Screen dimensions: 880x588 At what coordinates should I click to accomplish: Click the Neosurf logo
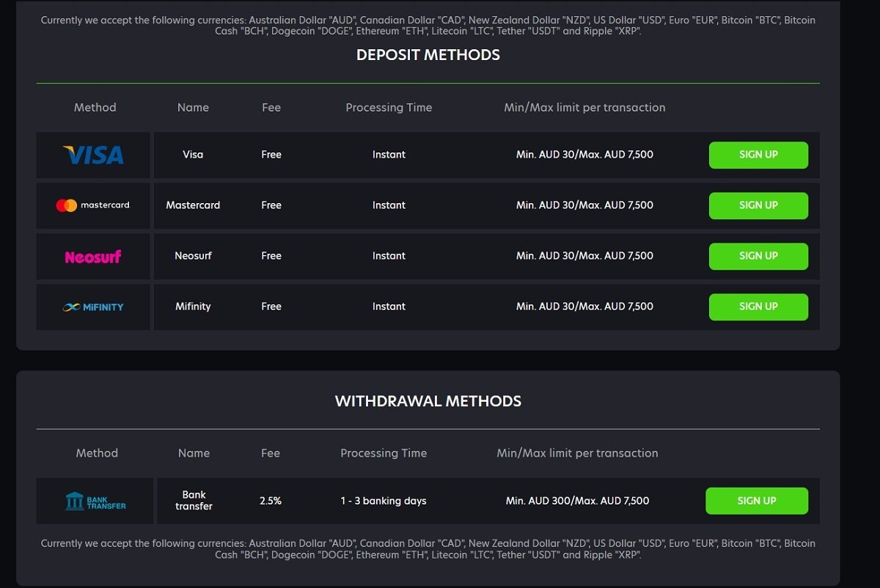click(x=93, y=257)
